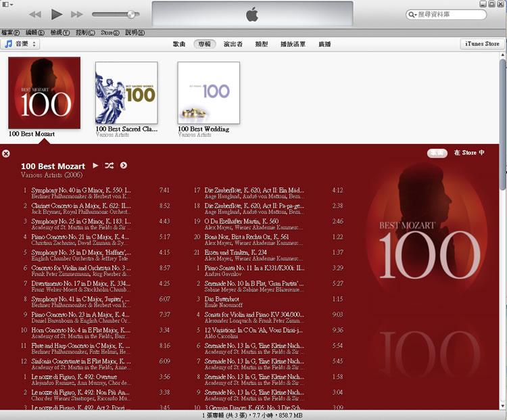The image size is (507, 420).
Task: Open the 音樂 library selector dropdown
Action: tap(20, 44)
